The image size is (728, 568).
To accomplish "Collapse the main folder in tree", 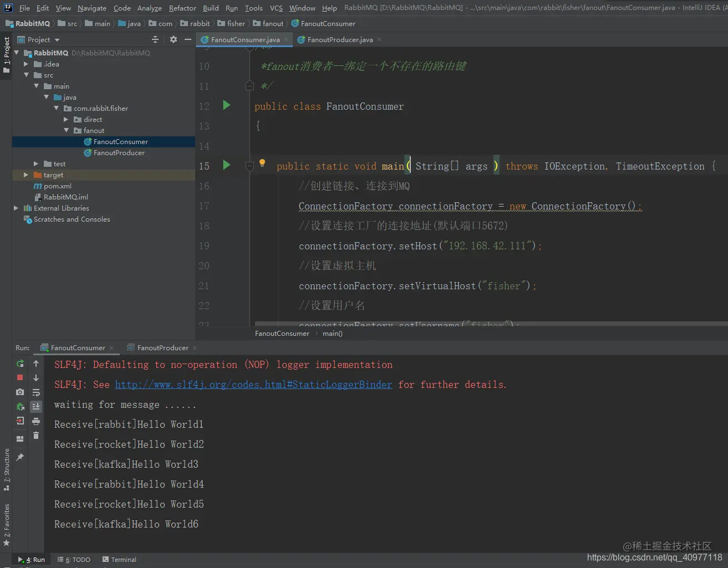I will pos(37,86).
